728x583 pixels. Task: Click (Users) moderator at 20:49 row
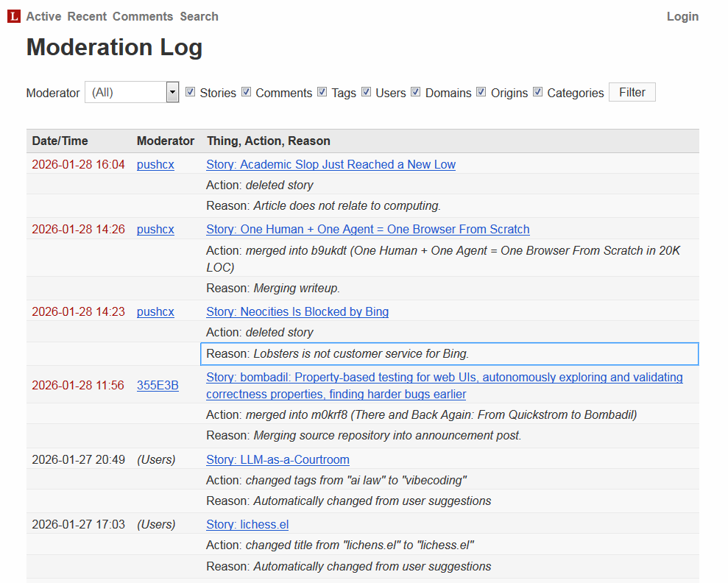pyautogui.click(x=156, y=459)
